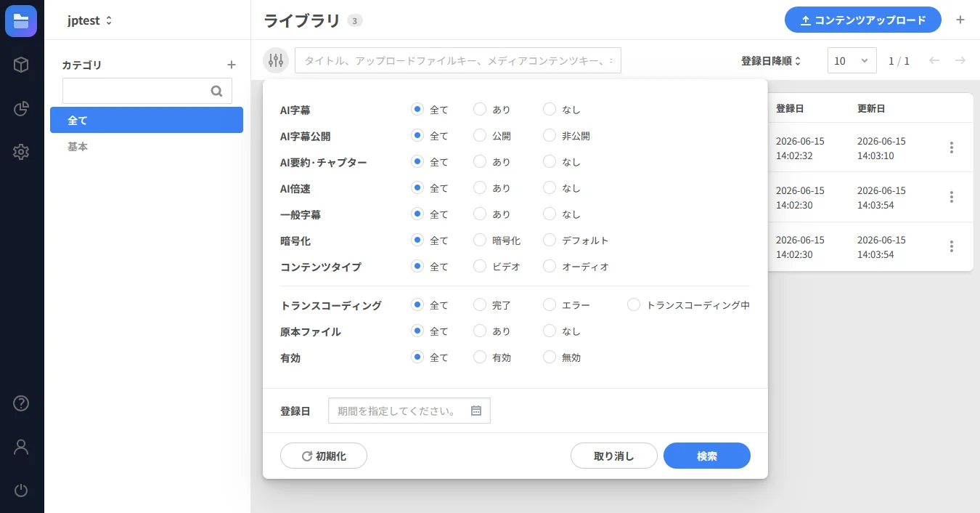Add a new category with plus icon
This screenshot has width=980, height=513.
point(232,65)
